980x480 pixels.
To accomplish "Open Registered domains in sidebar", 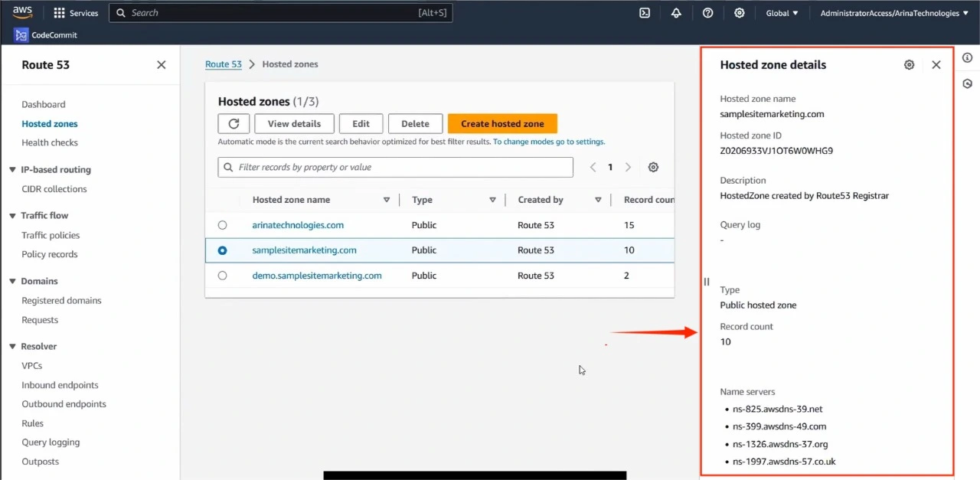I will 61,301.
